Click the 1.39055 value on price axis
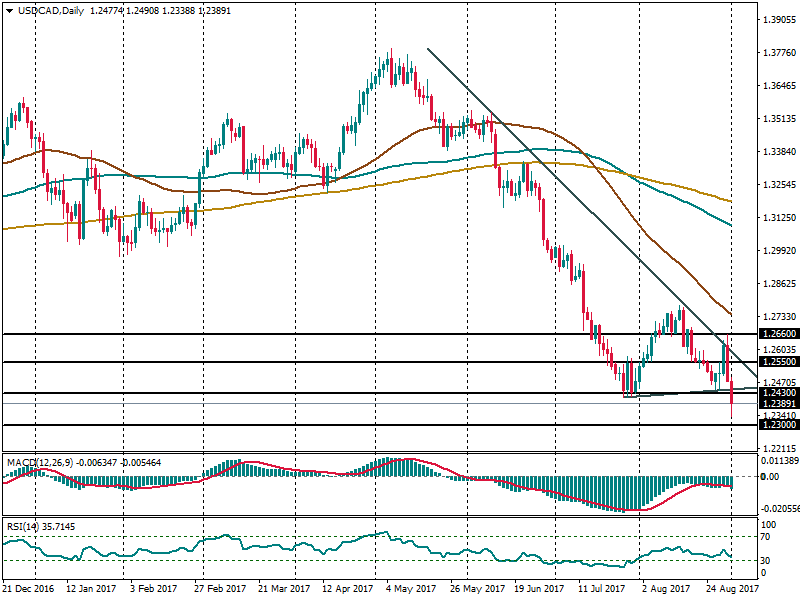This screenshot has width=800, height=600. [777, 20]
